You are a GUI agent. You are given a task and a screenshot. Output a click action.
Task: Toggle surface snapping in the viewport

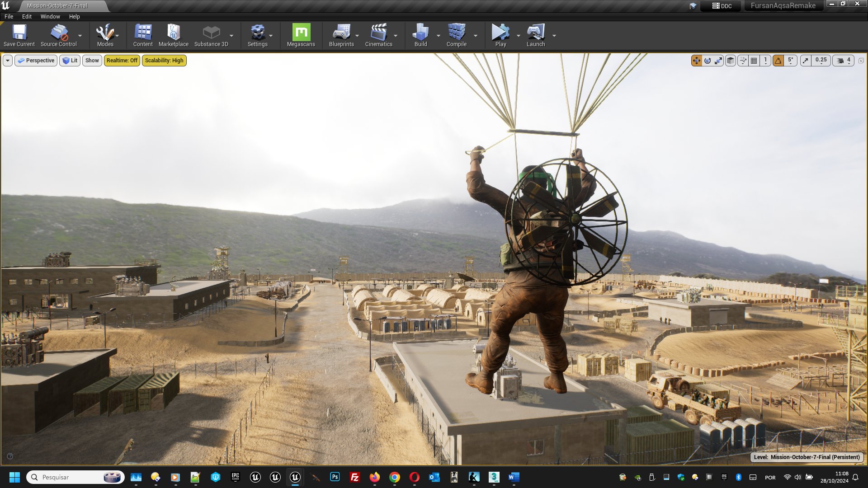click(x=743, y=61)
